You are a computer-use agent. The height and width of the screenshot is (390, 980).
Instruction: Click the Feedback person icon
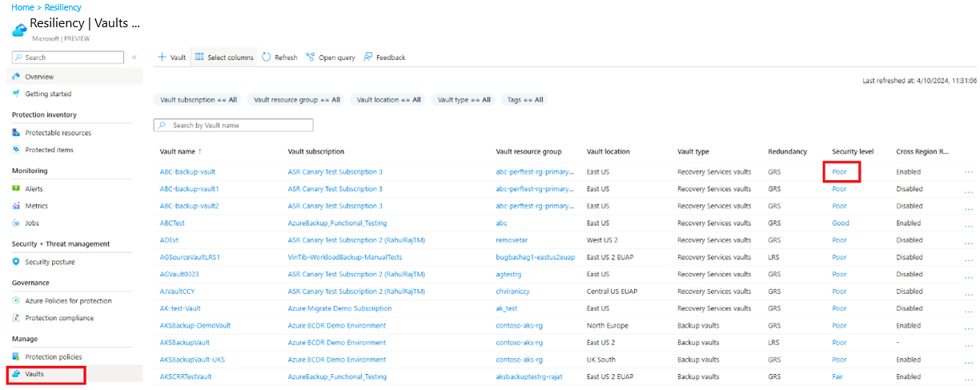click(367, 58)
